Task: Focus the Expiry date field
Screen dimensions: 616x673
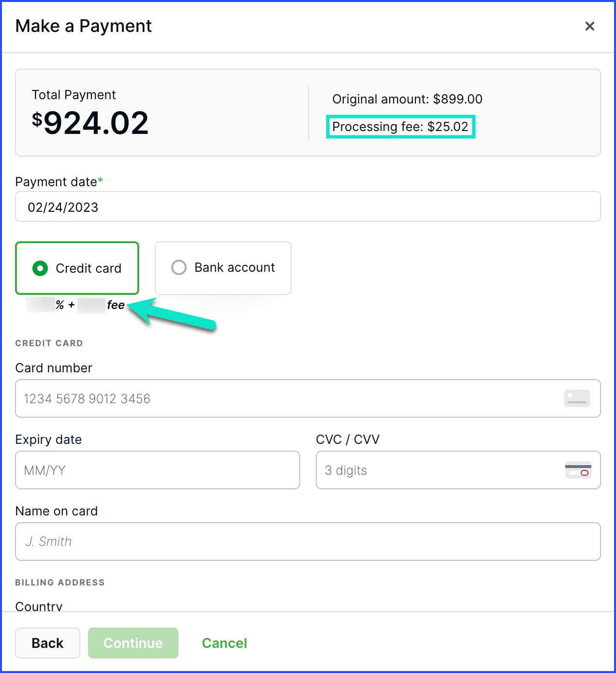Action: 157,469
